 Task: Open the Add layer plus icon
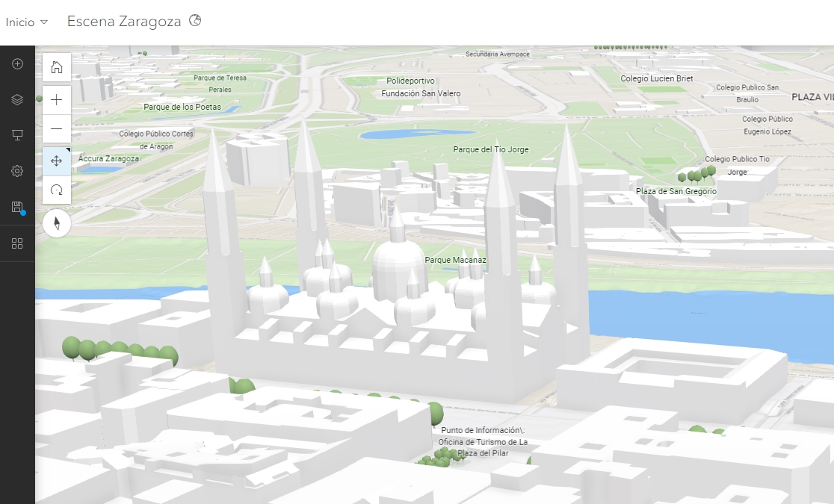coord(17,63)
